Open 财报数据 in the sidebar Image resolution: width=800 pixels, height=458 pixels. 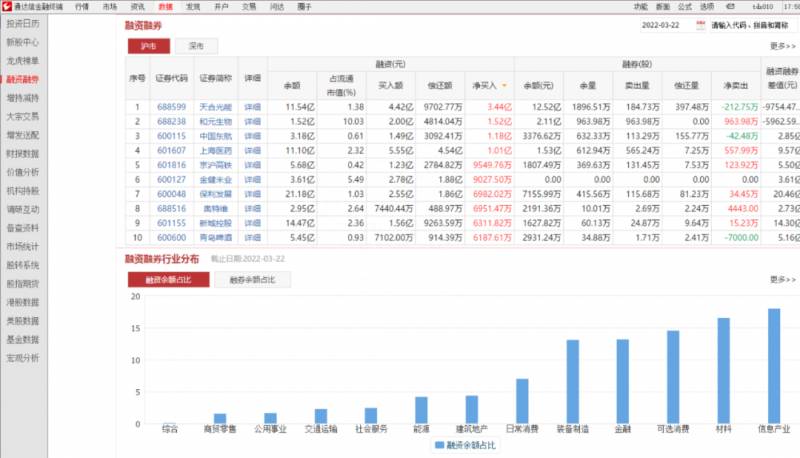[23, 154]
